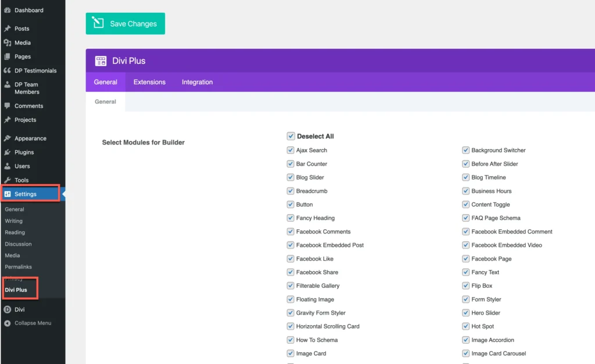This screenshot has width=595, height=364.
Task: Click the Fancy Heading label
Action: coord(316,218)
